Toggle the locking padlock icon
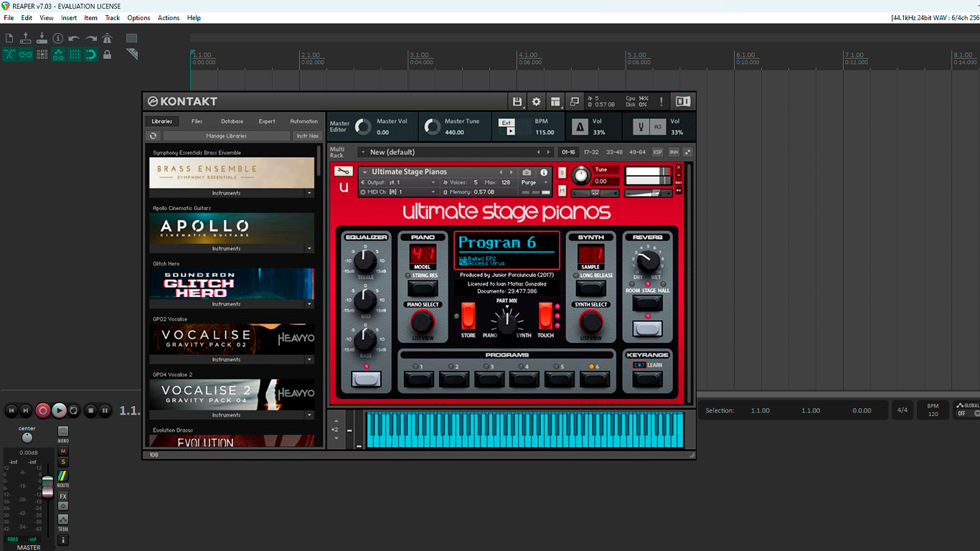Image resolution: width=980 pixels, height=551 pixels. [x=107, y=55]
